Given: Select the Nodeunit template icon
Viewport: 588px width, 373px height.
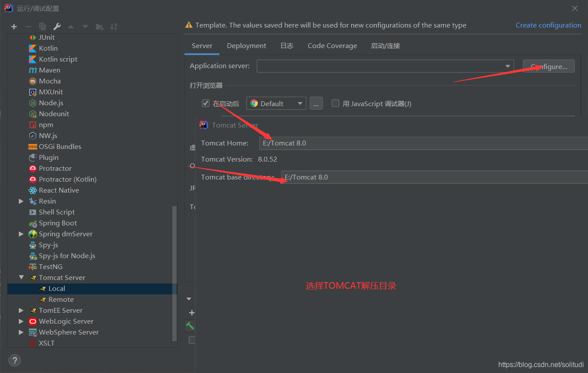Looking at the screenshot, I should (x=33, y=114).
